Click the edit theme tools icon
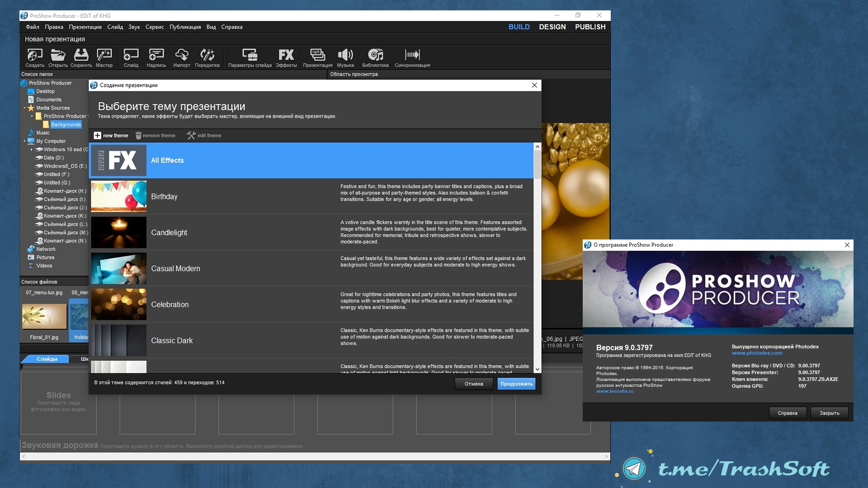Screen dimensions: 868x488 [191, 136]
